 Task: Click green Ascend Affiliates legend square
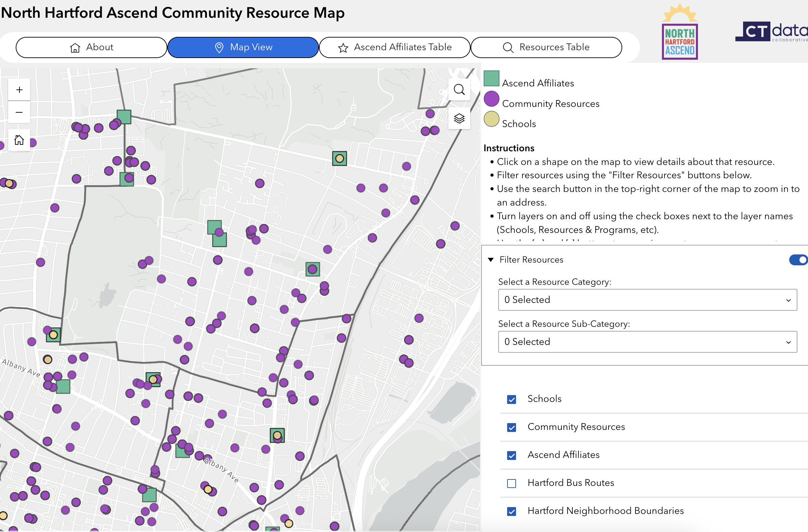(x=491, y=79)
